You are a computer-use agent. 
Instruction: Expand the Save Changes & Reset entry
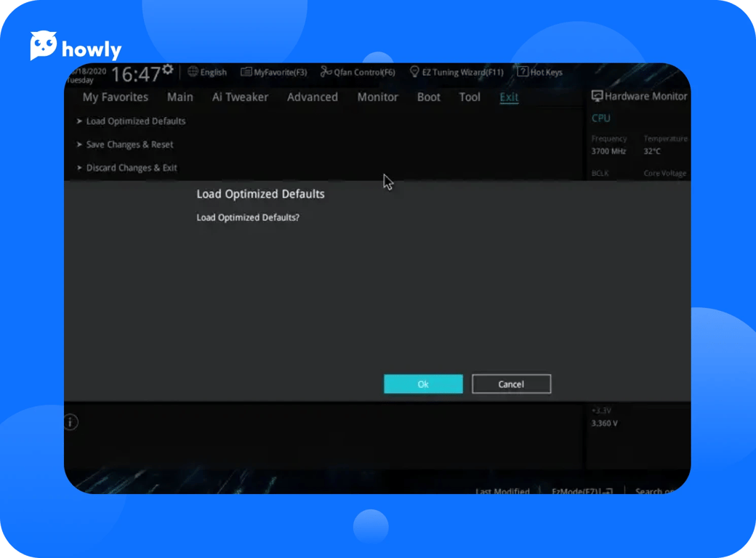pos(129,145)
